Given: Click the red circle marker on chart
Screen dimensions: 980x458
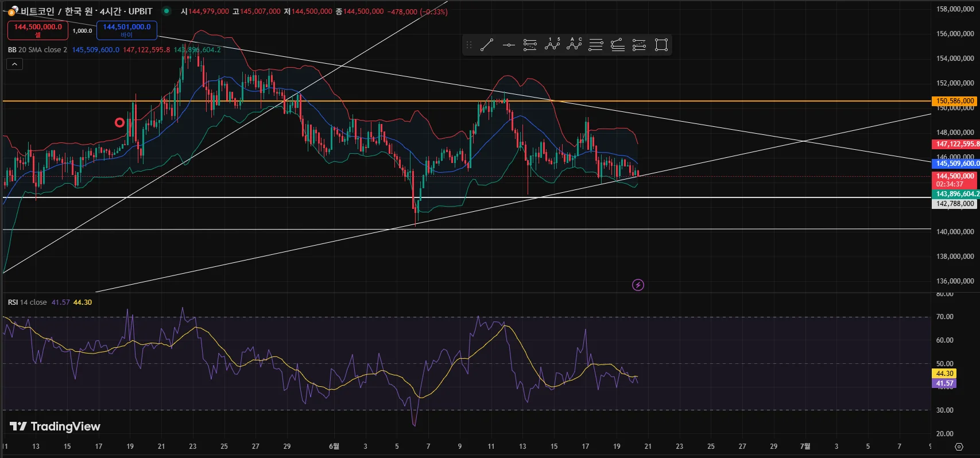Looking at the screenshot, I should (x=119, y=122).
